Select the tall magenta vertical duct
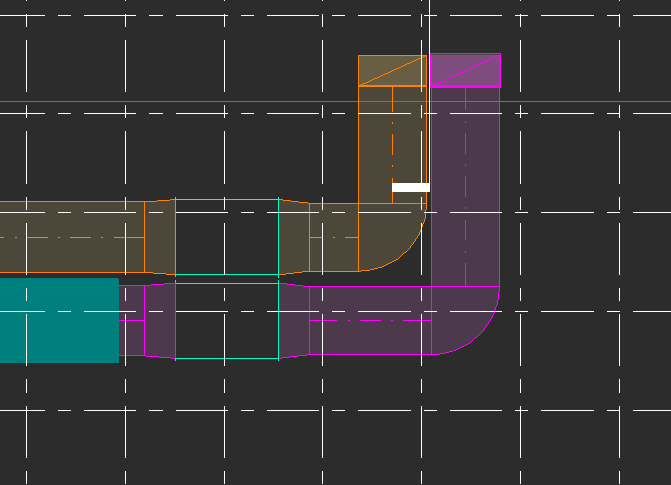This screenshot has height=485, width=671. pyautogui.click(x=466, y=187)
